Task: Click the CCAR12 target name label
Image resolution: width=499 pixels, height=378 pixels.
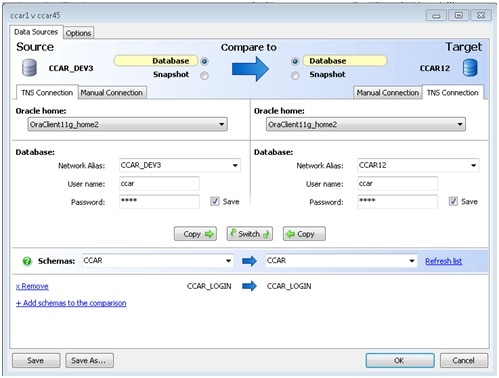Action: 435,68
